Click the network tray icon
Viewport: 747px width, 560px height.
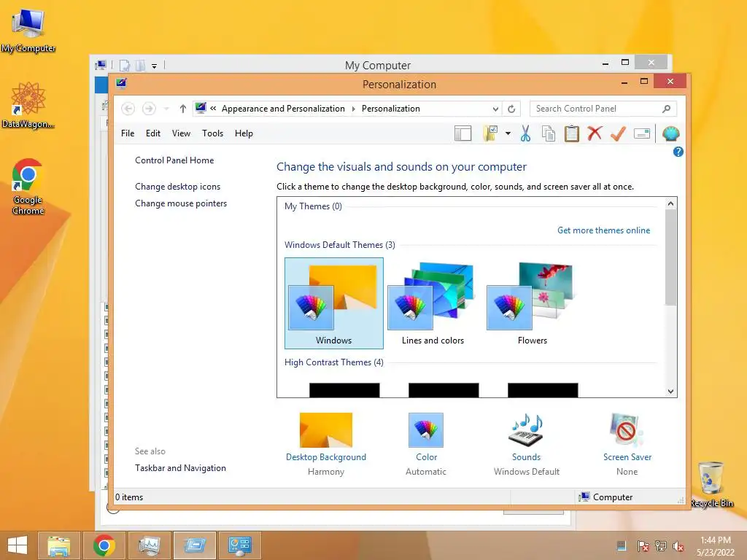point(661,546)
